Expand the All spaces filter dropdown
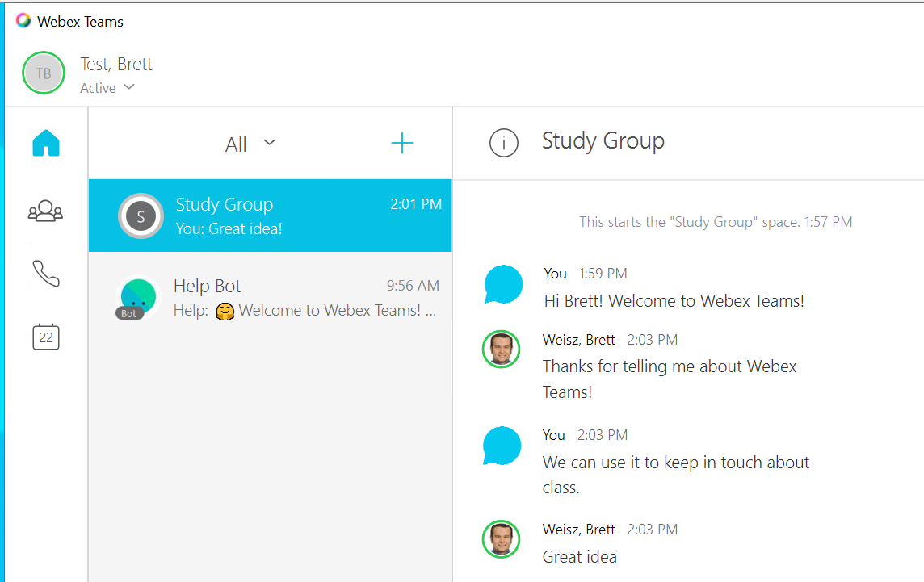 pos(250,144)
